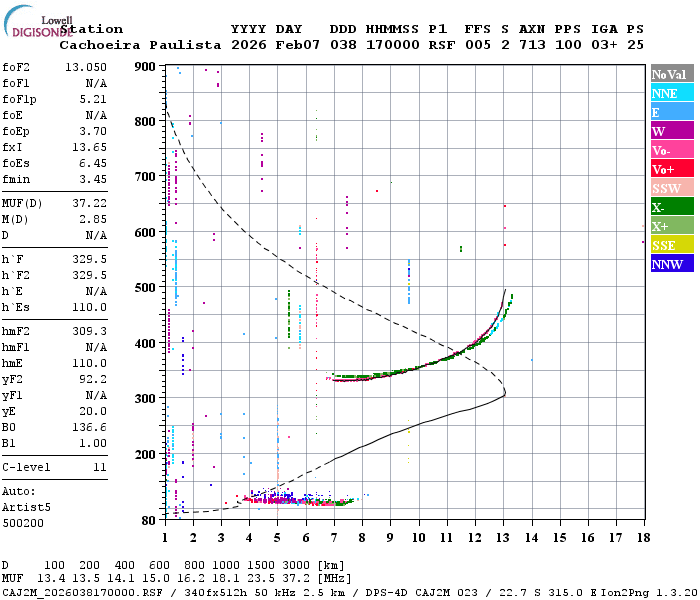Image resolution: width=700 pixels, height=600 pixels.
Task: Click the time 170000 in header
Action: pos(392,45)
